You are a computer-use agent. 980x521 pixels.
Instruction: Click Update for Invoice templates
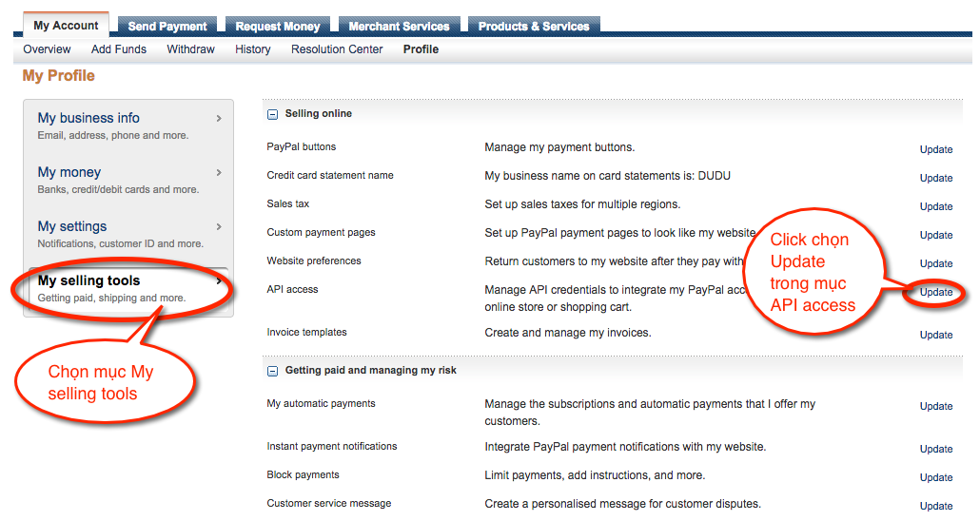(935, 335)
